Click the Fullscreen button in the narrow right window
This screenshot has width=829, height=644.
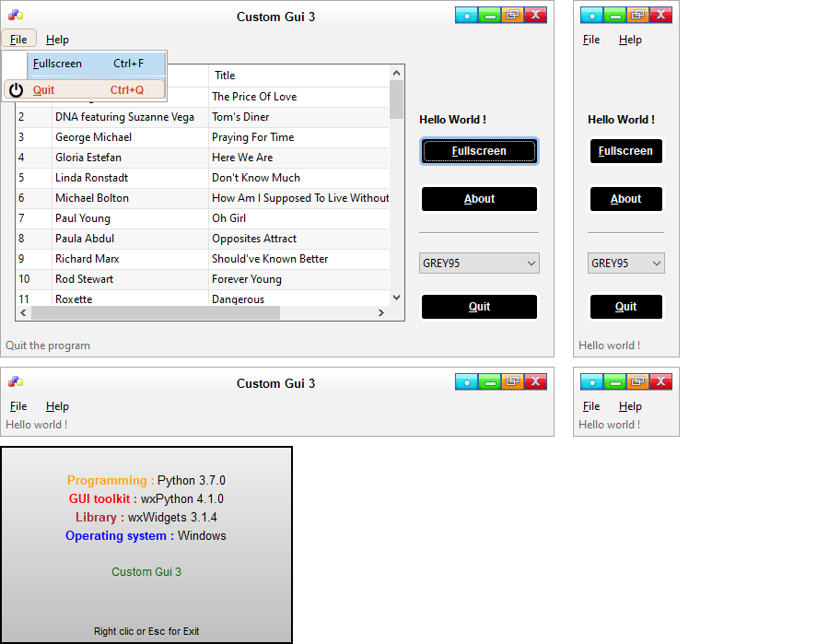625,151
